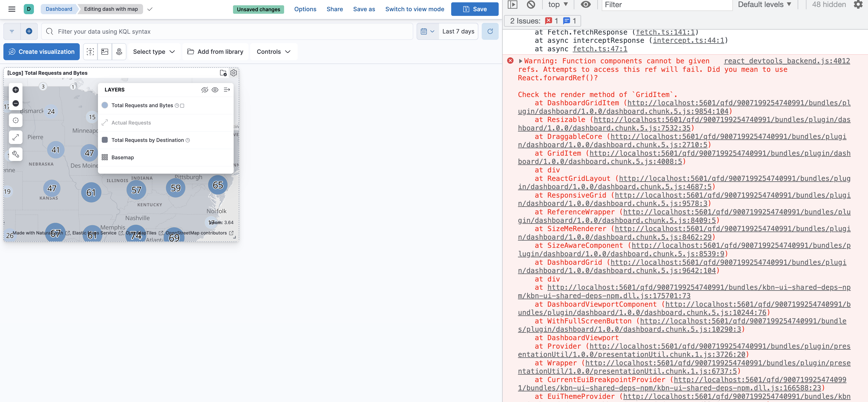868x402 pixels.
Task: Open the Share menu
Action: point(334,9)
